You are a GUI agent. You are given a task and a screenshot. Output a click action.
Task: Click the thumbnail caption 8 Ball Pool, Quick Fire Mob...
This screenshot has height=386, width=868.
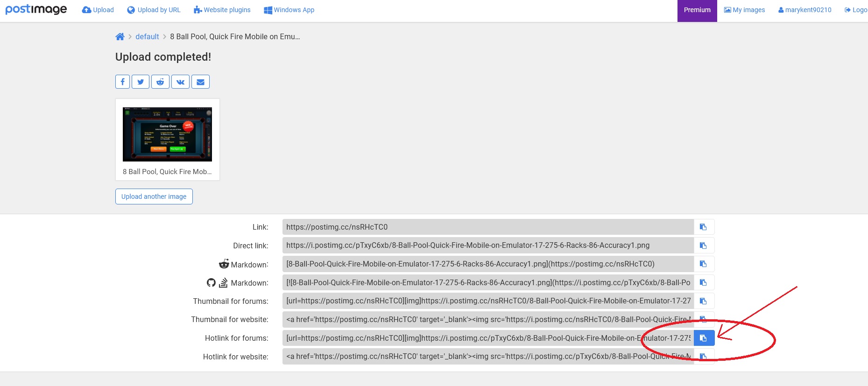(x=167, y=171)
